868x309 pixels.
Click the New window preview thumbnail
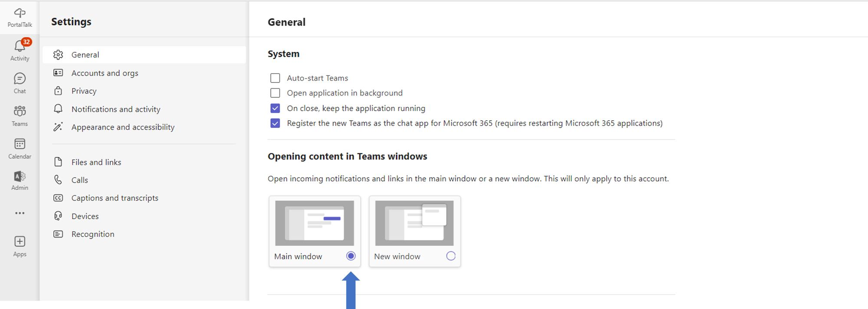(x=414, y=223)
